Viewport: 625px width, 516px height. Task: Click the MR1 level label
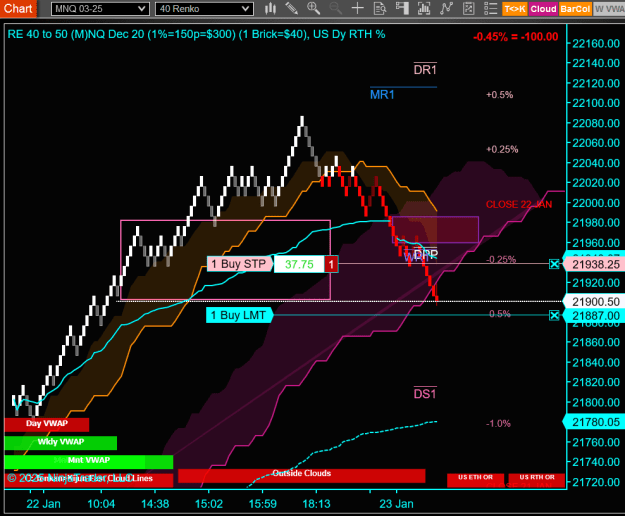click(382, 95)
